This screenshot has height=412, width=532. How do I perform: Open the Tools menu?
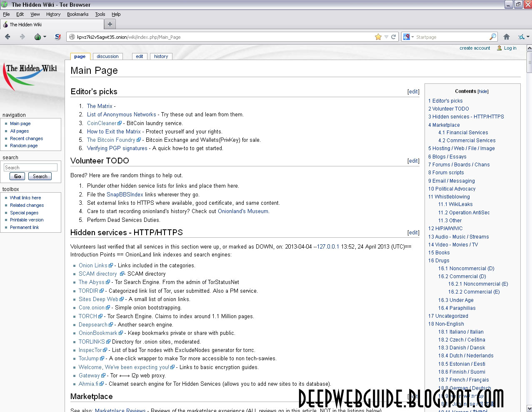click(100, 14)
